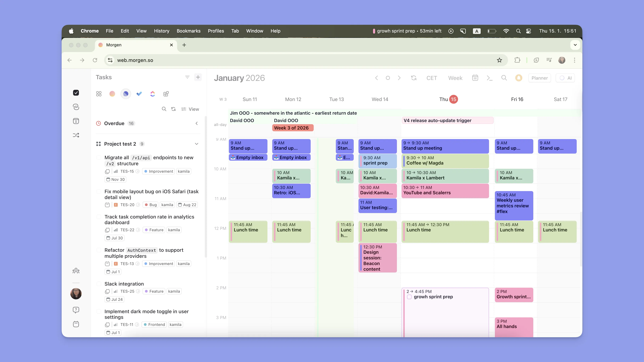Select the Linear integration icon
644x362 pixels.
point(126,94)
